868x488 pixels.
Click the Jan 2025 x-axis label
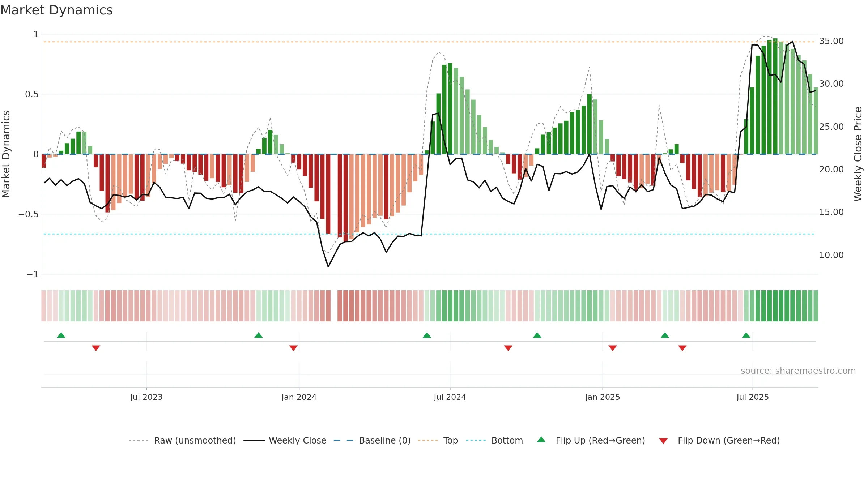pos(603,397)
